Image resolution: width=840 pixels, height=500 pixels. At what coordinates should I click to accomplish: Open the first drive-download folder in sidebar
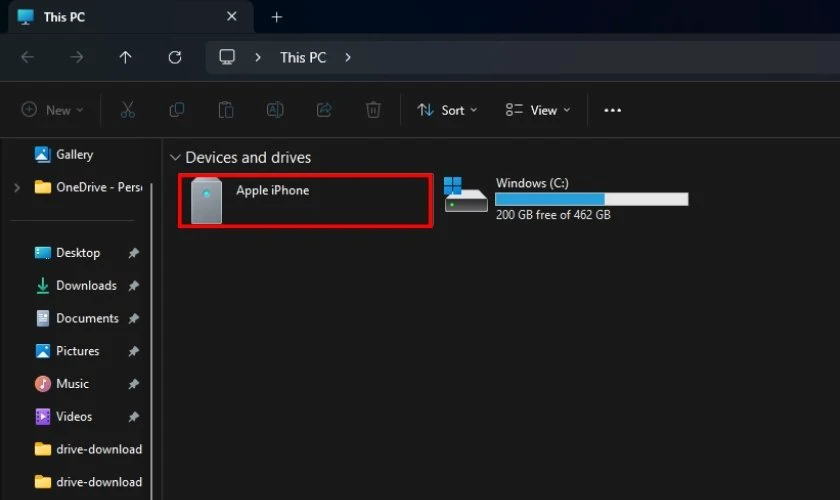88,449
